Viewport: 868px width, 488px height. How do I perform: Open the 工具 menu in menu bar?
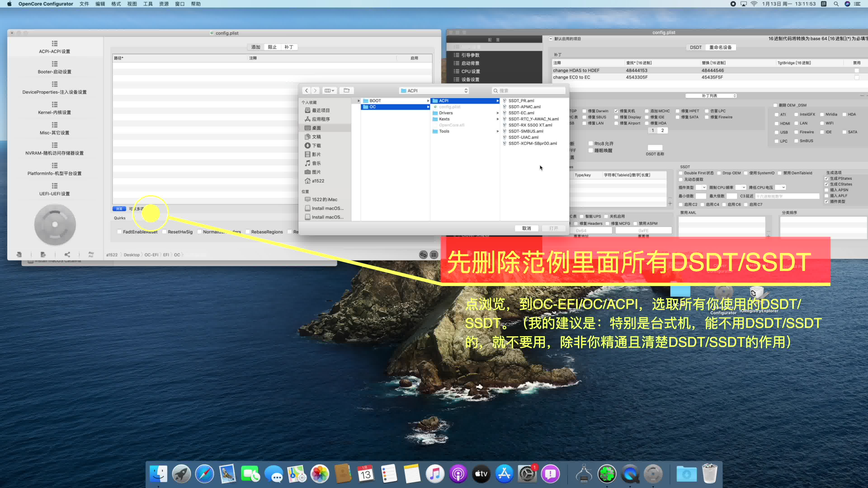coord(148,4)
